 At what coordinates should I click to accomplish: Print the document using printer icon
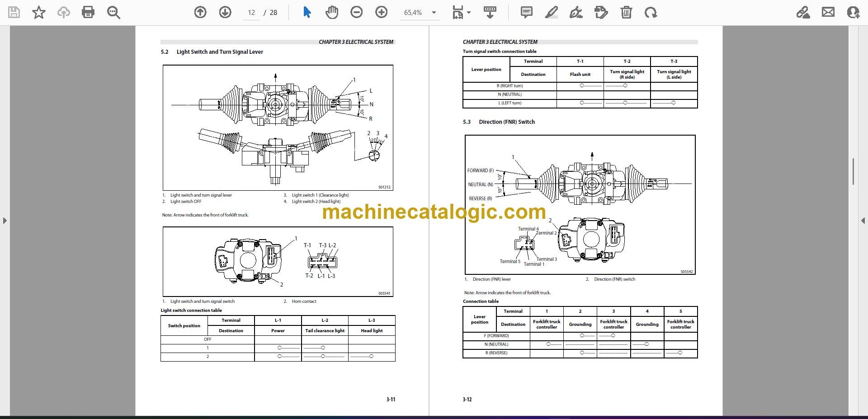(88, 12)
